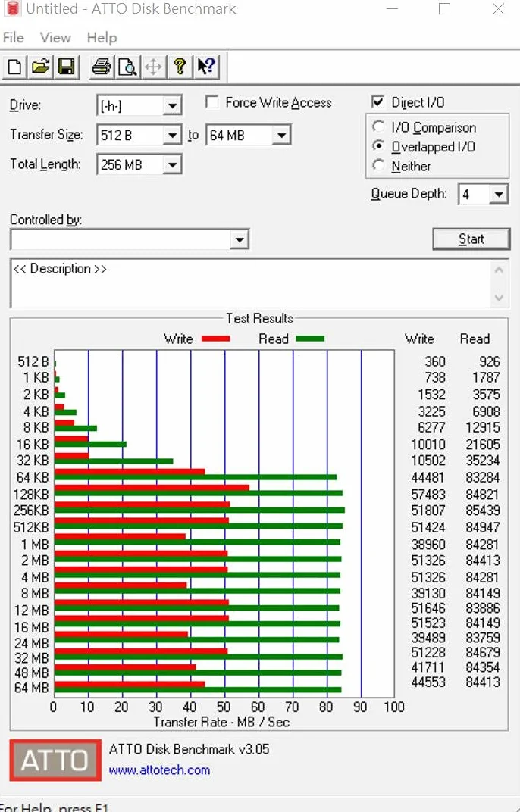The width and height of the screenshot is (520, 812).
Task: Click the green Read legend swatch
Action: pos(310,339)
